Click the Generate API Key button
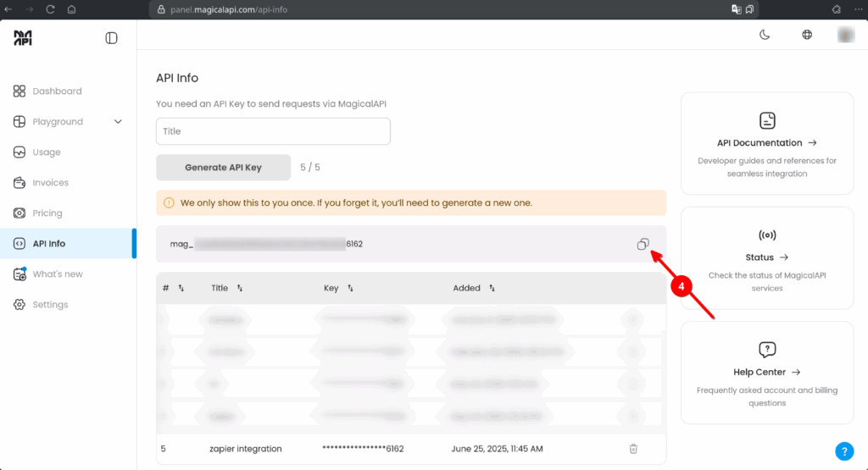The width and height of the screenshot is (868, 470). (223, 168)
